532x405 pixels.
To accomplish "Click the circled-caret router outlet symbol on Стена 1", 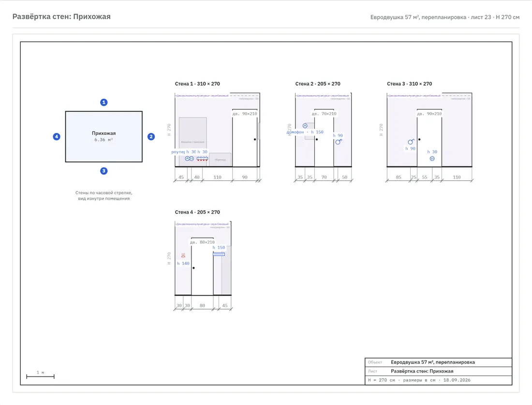I will pos(187,159).
